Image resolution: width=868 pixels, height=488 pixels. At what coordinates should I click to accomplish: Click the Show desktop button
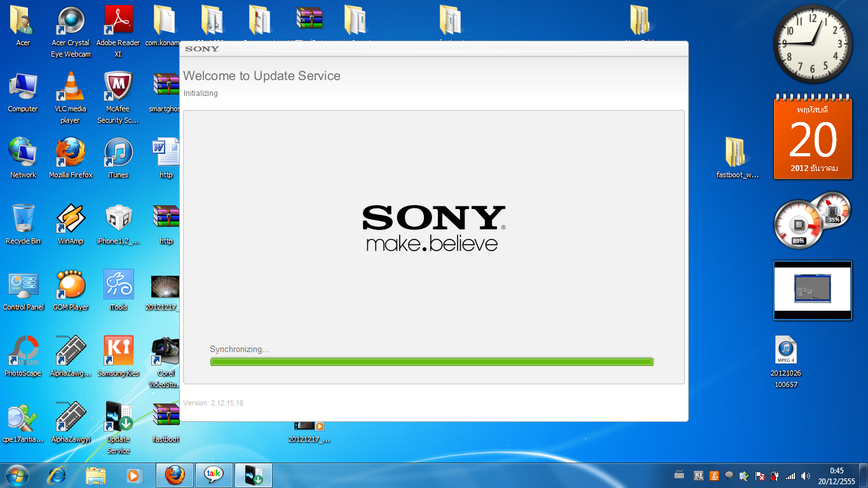(x=863, y=475)
